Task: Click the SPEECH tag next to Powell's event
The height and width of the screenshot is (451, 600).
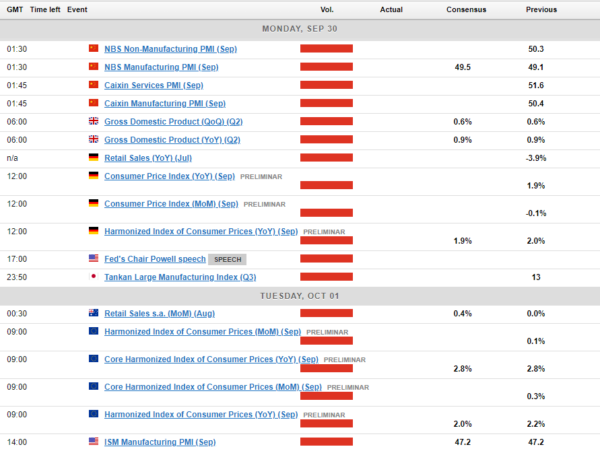Action: [231, 259]
